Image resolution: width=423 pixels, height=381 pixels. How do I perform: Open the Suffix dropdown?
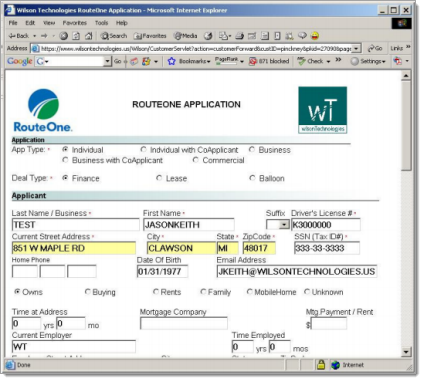click(x=284, y=225)
